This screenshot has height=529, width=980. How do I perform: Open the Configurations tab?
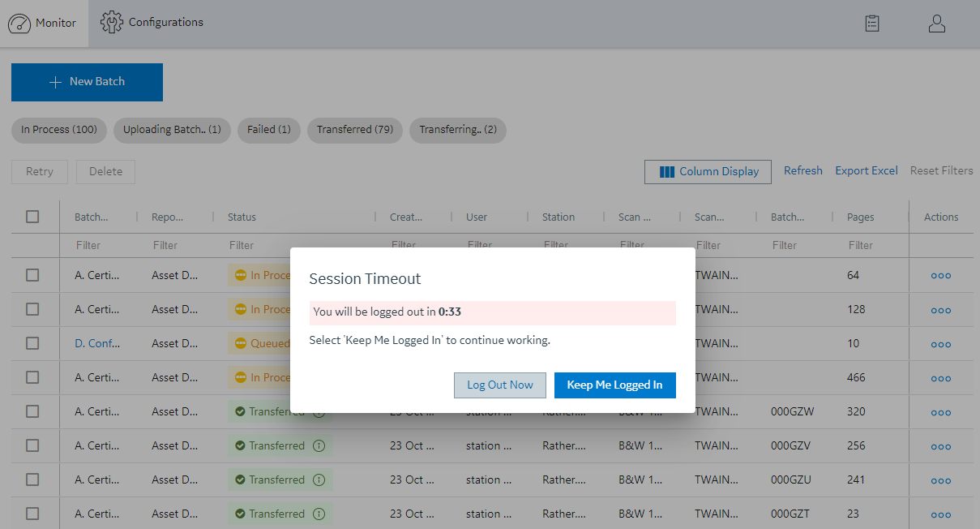[x=152, y=23]
